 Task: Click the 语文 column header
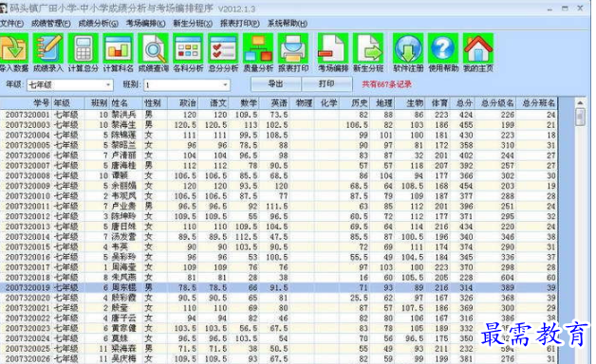tap(214, 103)
